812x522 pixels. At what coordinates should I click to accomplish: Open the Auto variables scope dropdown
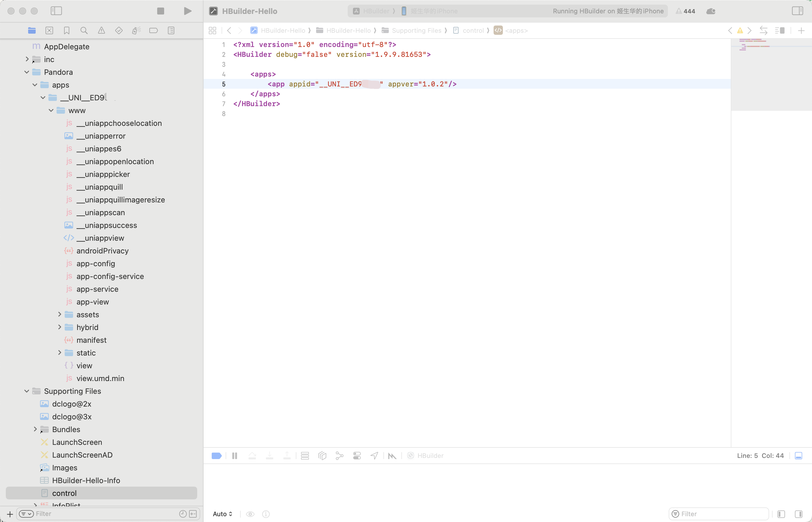coord(223,514)
